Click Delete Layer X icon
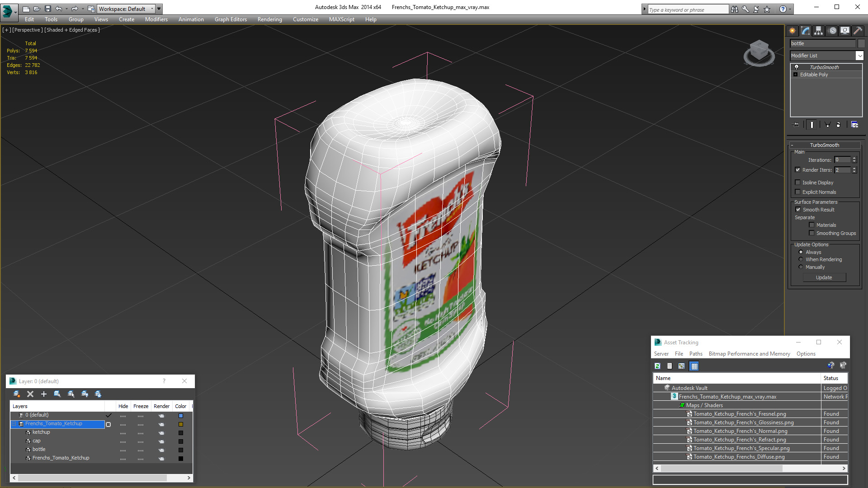The height and width of the screenshot is (488, 868). 30,394
